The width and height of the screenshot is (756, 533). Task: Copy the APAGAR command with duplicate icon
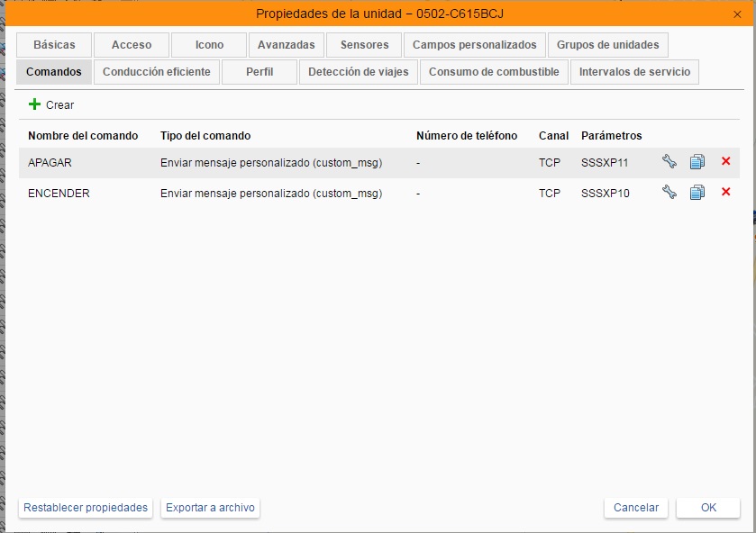697,162
